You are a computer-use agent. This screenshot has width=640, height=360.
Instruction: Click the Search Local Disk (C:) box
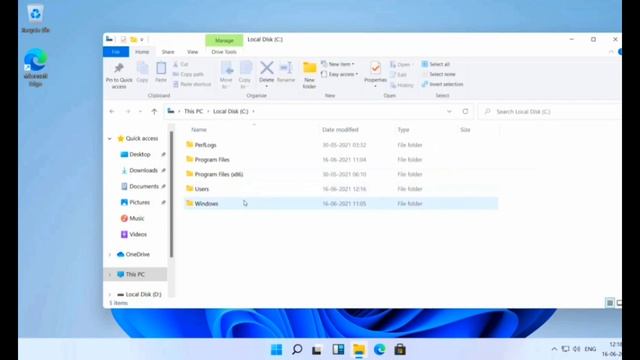click(549, 111)
